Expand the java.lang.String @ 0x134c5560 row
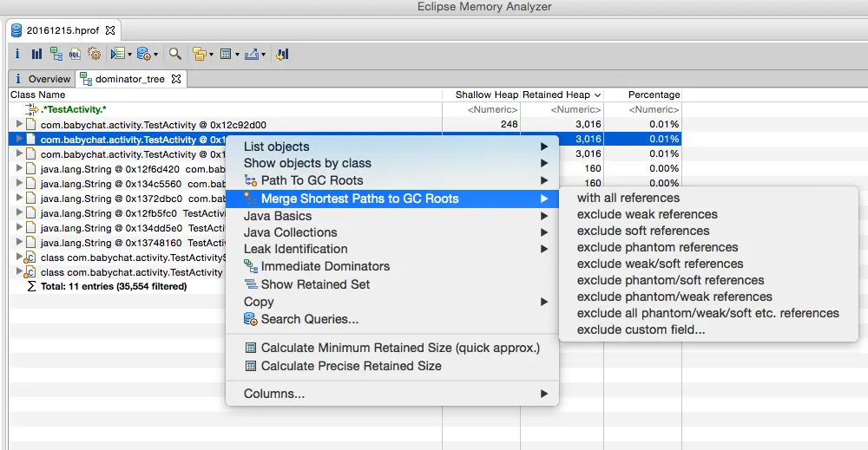 pos(19,183)
